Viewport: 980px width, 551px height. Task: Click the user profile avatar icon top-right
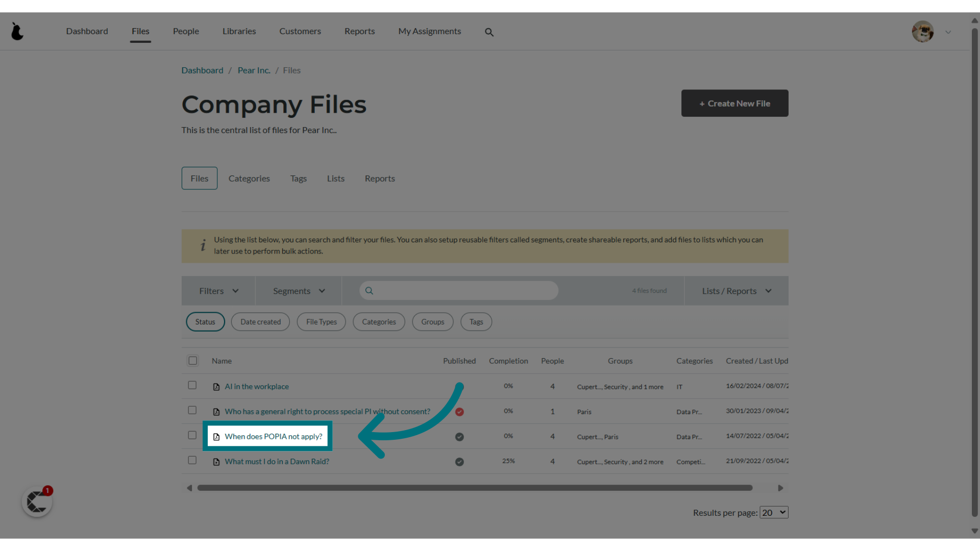(x=923, y=31)
